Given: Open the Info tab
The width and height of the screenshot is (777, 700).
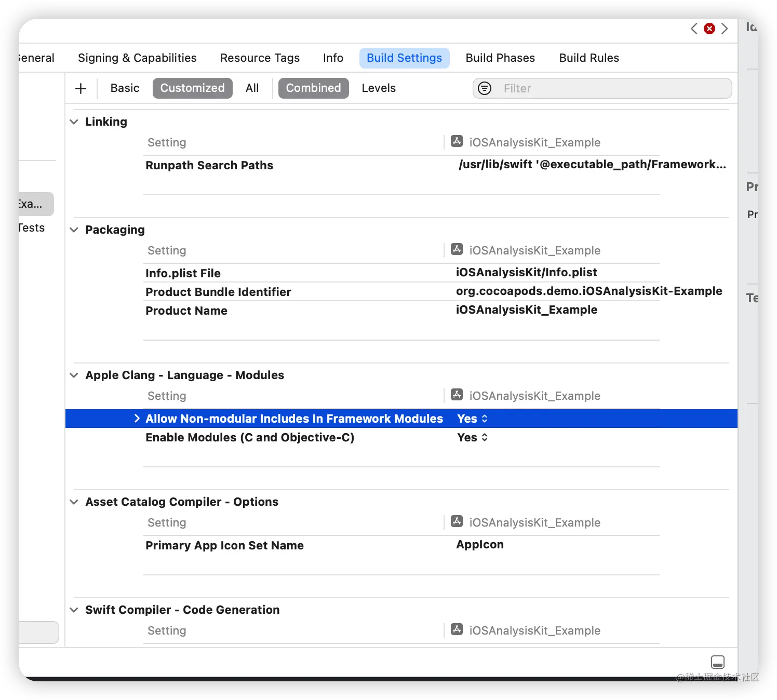Looking at the screenshot, I should (x=333, y=58).
